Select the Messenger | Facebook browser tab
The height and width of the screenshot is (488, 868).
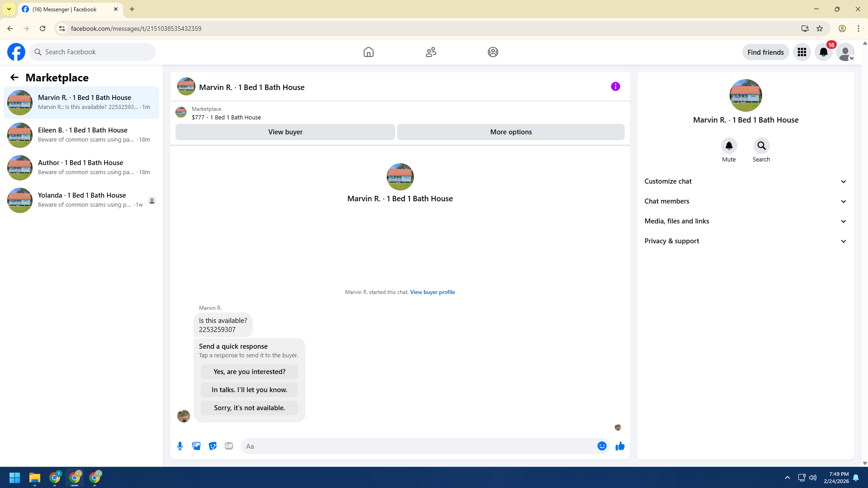pos(70,9)
